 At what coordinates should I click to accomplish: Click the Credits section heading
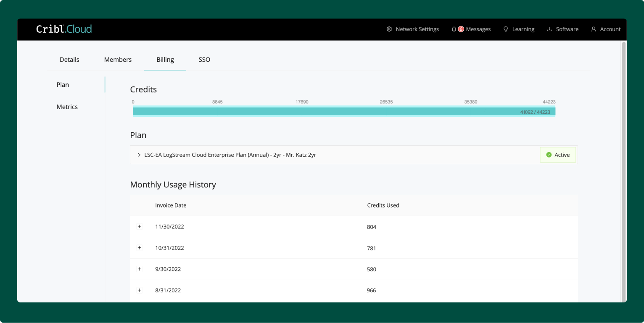pos(143,89)
